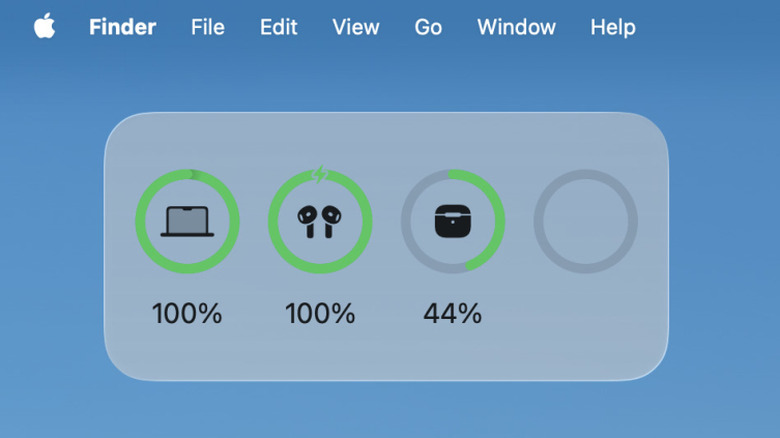Open the Window menu
The height and width of the screenshot is (438, 780).
516,27
